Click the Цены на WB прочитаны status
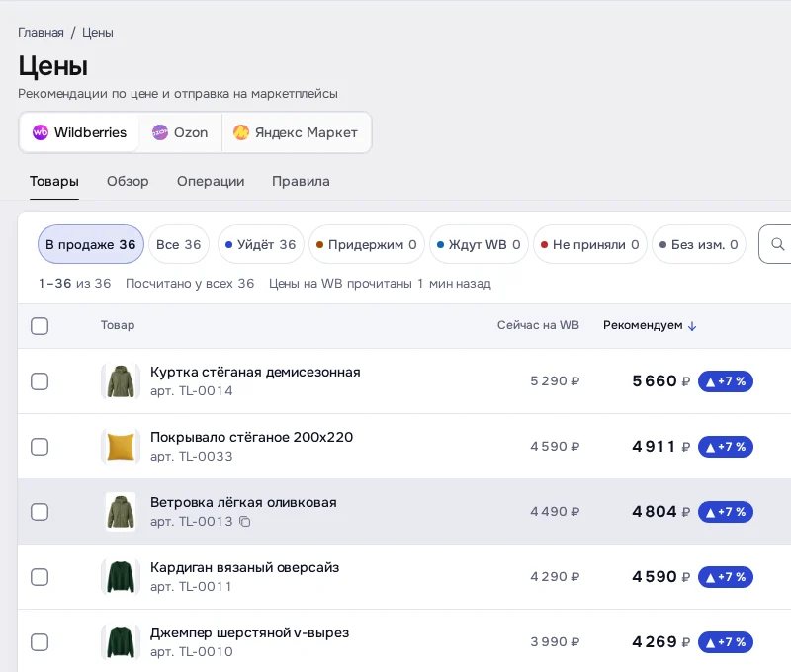Image resolution: width=791 pixels, height=672 pixels. pos(380,284)
